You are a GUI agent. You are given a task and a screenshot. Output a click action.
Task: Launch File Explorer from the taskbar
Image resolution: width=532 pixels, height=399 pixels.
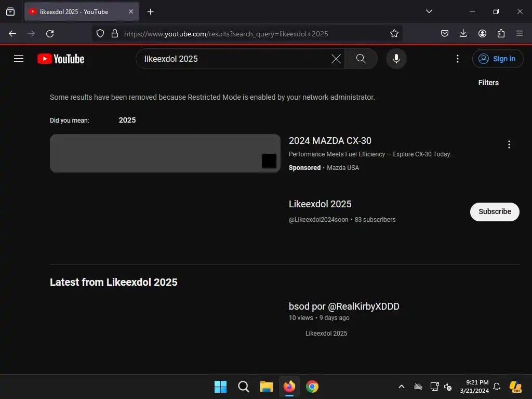[x=267, y=387]
